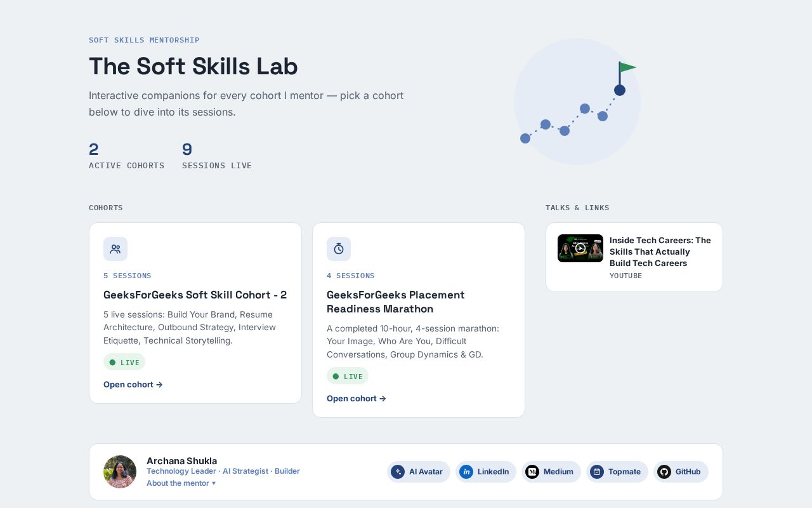Click the stopwatch icon on Placement Readiness card

coord(339,249)
